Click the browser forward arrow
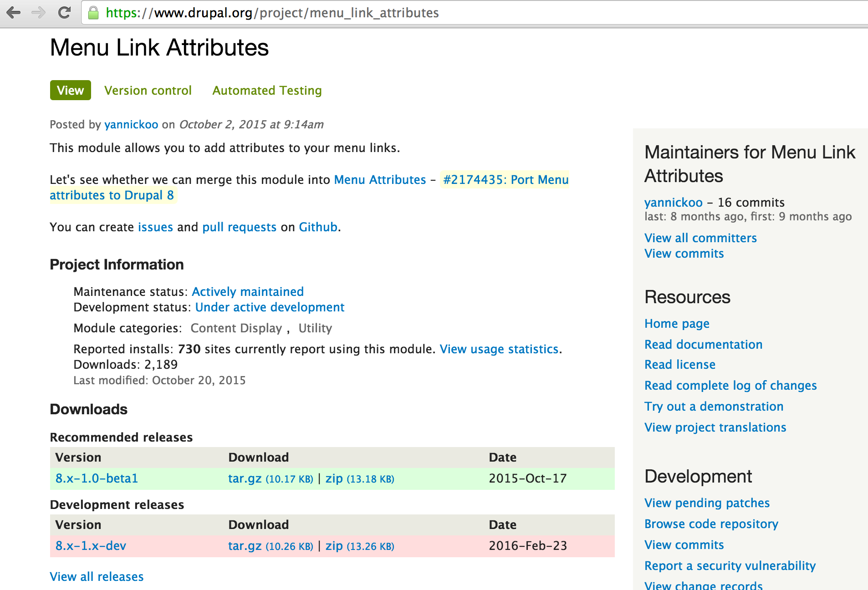 point(39,12)
